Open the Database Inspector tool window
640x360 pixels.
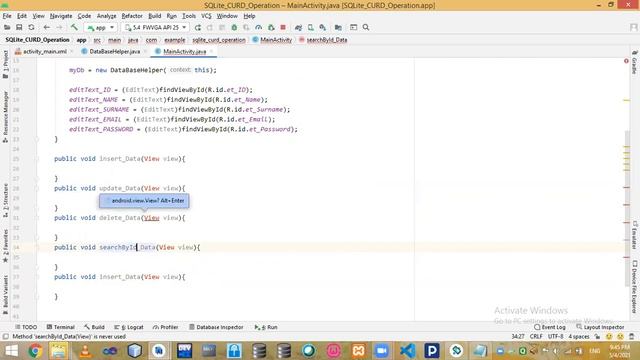tap(216, 327)
